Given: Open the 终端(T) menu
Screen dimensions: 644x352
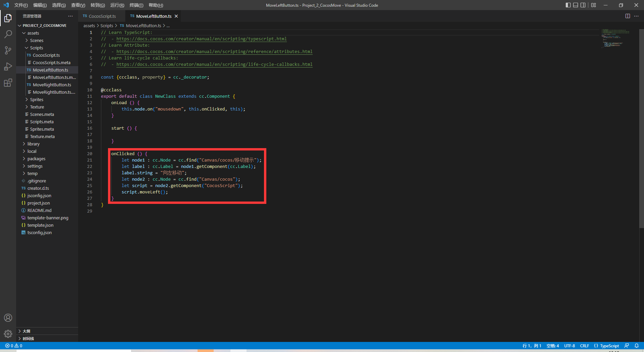Looking at the screenshot, I should point(136,5).
